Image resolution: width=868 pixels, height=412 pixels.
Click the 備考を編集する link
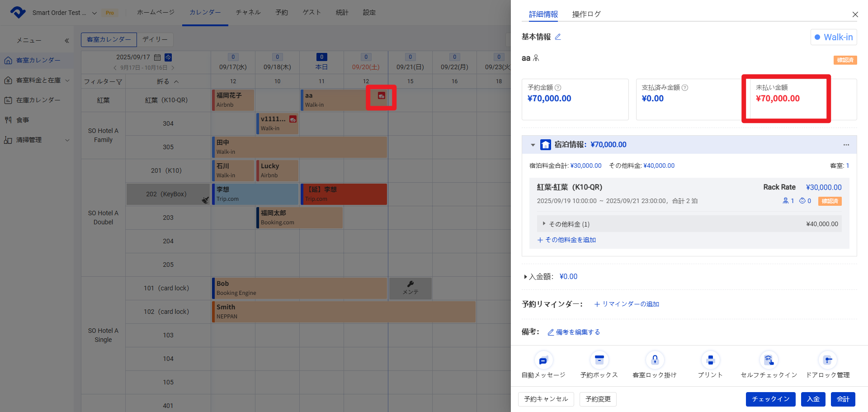click(574, 332)
